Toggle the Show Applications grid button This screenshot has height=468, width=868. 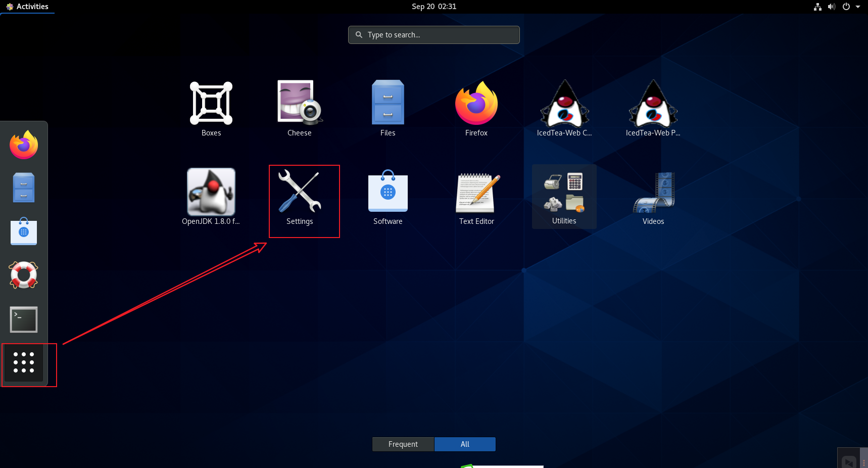click(24, 362)
